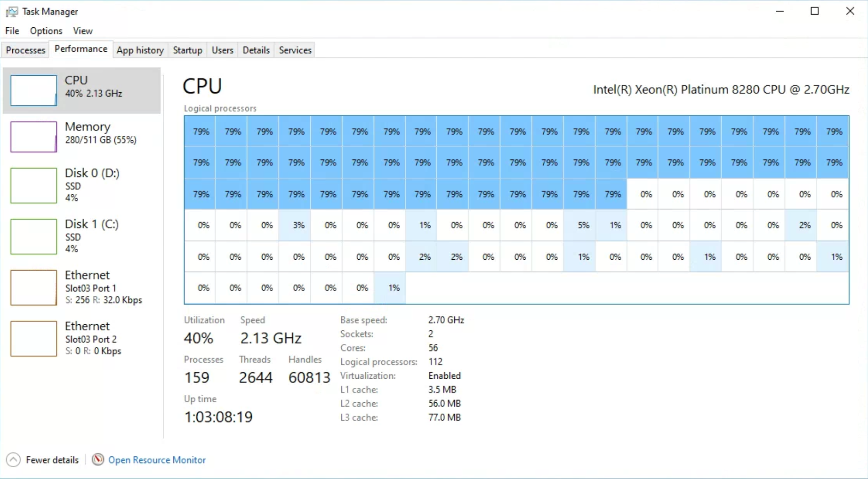Select the Performance tab
Viewport: 868px width, 479px height.
click(81, 49)
